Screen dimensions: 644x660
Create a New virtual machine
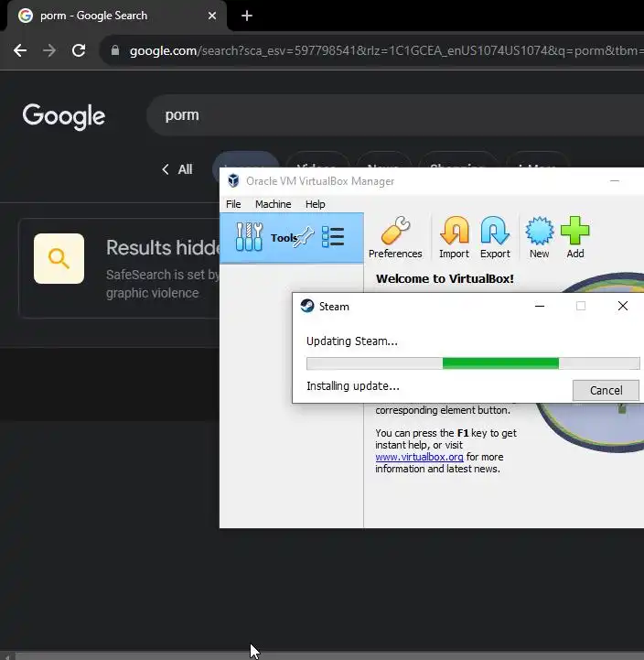point(540,238)
